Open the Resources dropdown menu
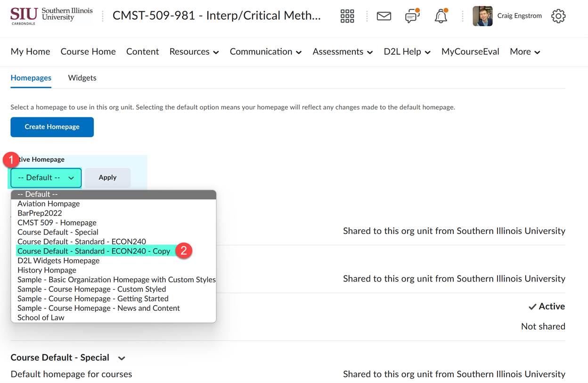588x383 pixels. click(x=194, y=51)
